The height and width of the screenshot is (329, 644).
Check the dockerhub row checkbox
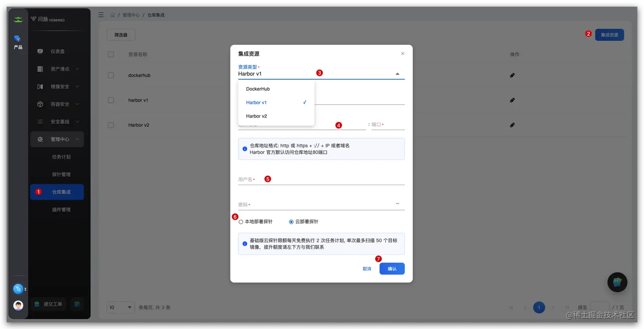pos(111,75)
